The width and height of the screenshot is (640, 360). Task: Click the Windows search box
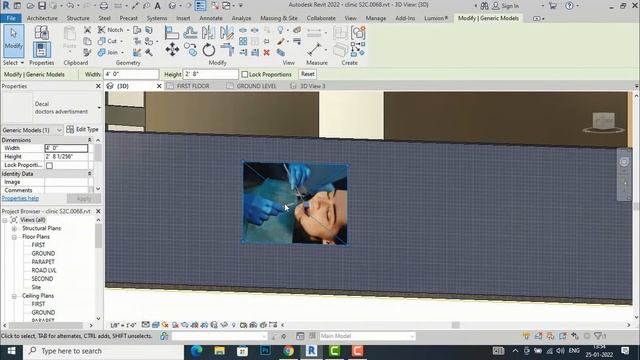104,351
